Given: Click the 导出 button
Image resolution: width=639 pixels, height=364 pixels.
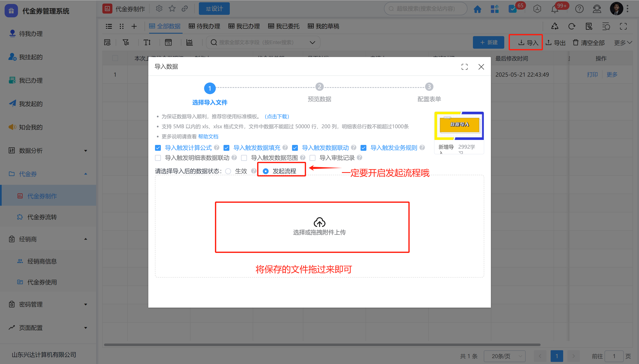Looking at the screenshot, I should click(555, 43).
